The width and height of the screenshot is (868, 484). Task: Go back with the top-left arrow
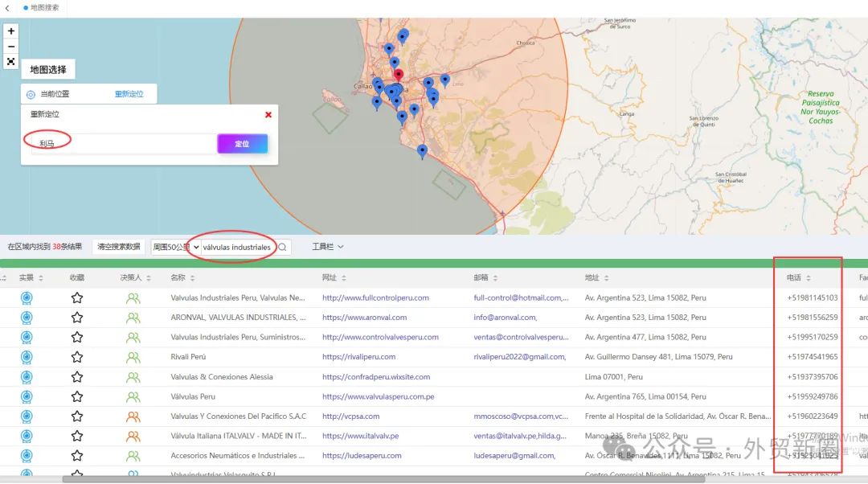pos(7,8)
